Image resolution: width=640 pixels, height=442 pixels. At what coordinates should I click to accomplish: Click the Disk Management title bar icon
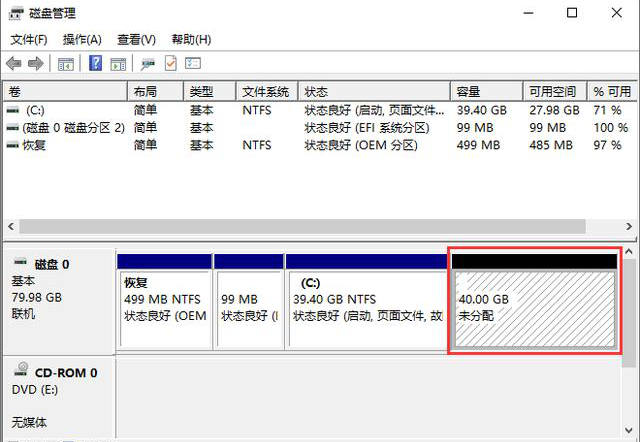(x=16, y=13)
